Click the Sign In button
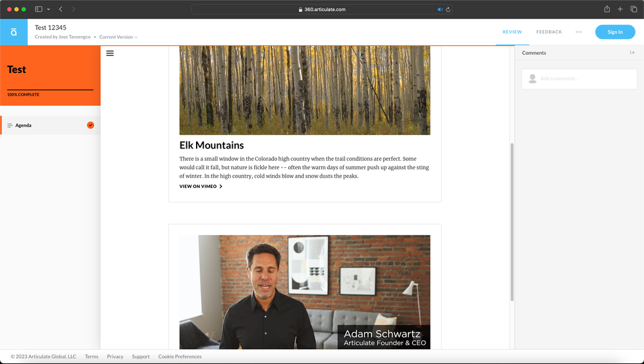 coord(615,32)
